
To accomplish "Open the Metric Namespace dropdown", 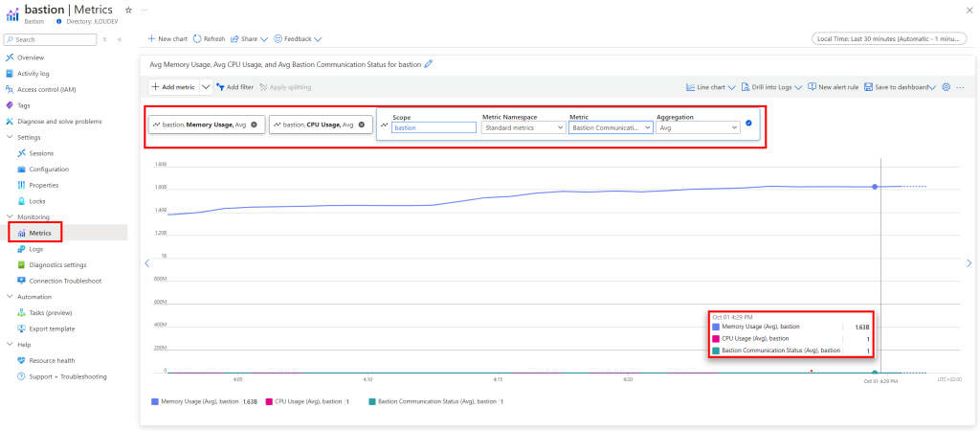I will coord(523,127).
